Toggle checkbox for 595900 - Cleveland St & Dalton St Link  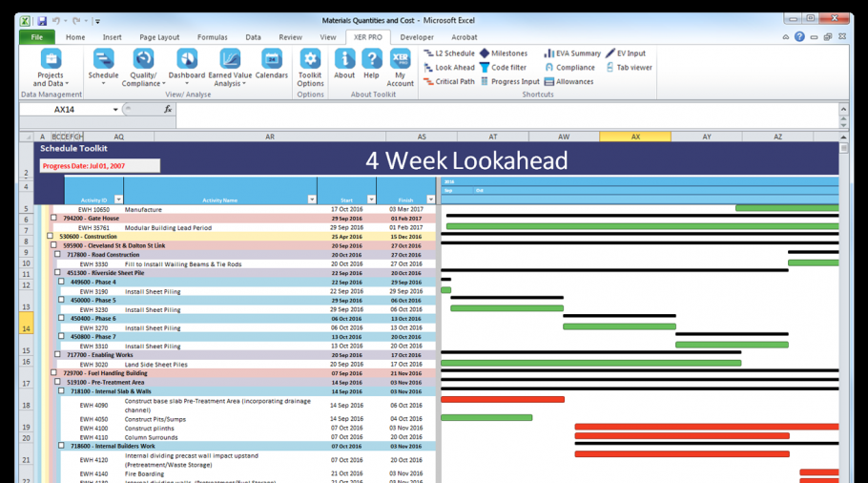click(x=53, y=245)
